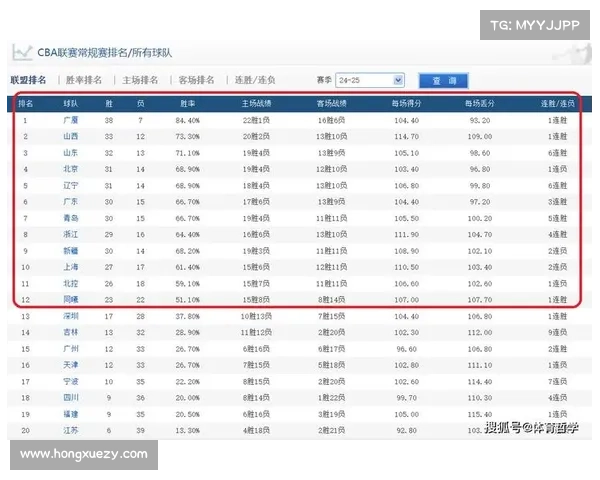Click the 37.80% win rate cell
This screenshot has width=600, height=480.
188,316
